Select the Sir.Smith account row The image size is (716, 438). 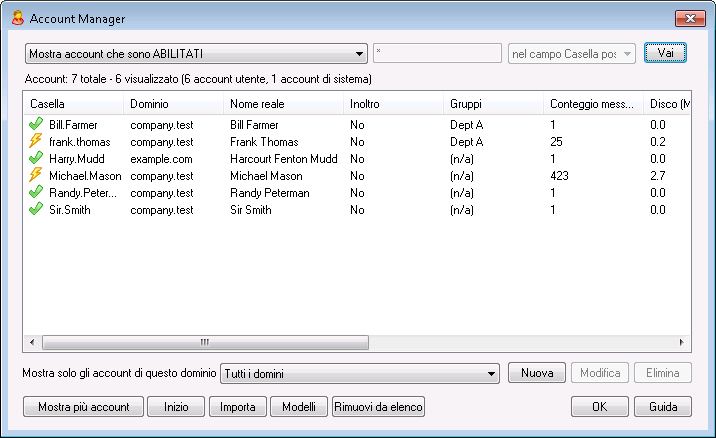click(357, 210)
